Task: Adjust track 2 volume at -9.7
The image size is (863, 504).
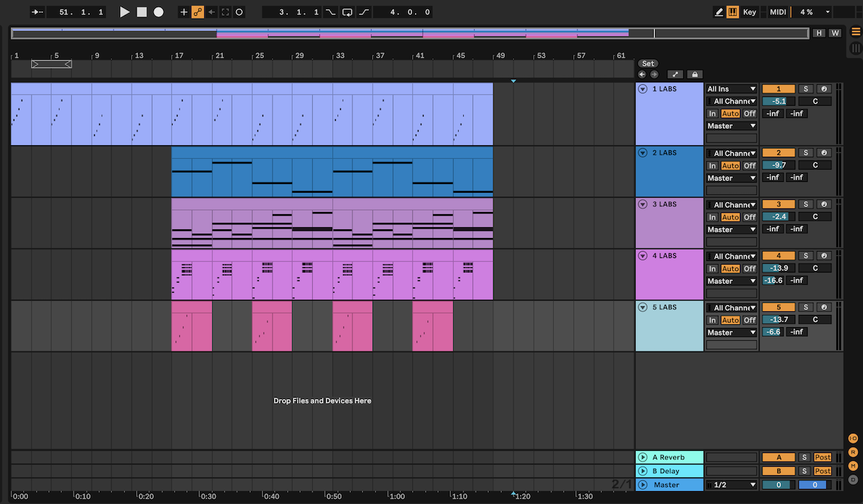Action: [x=778, y=165]
